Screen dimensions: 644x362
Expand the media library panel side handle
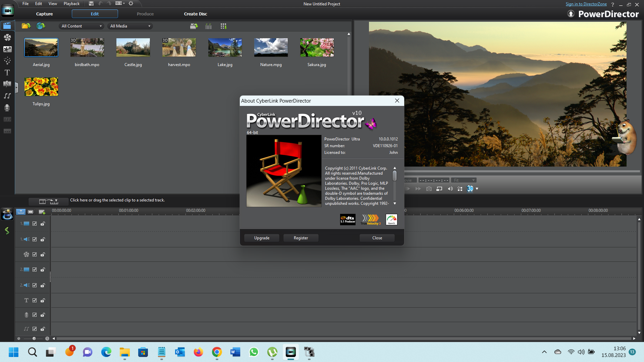[x=16, y=88]
